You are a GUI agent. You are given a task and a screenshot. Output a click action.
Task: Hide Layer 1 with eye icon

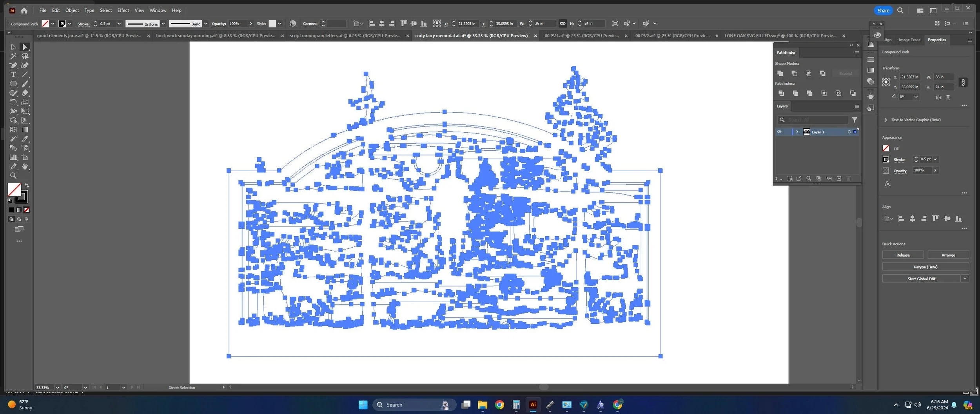pyautogui.click(x=779, y=132)
